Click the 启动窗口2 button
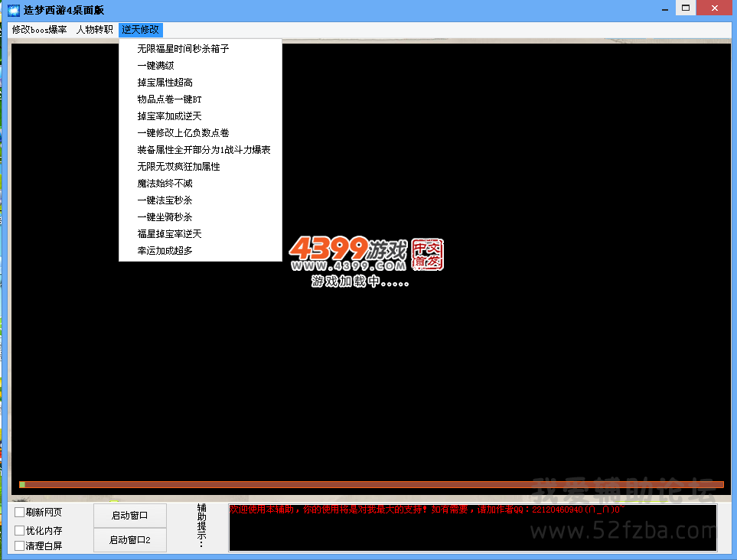 pyautogui.click(x=130, y=540)
